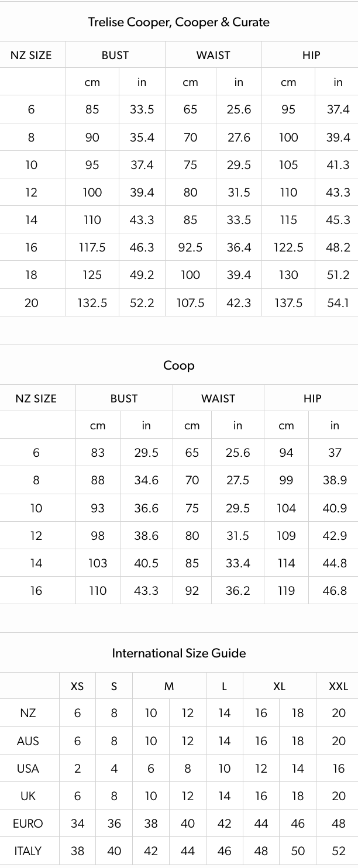Click the HIP header in Trelise Cooper table
The width and height of the screenshot is (358, 868).
(311, 55)
